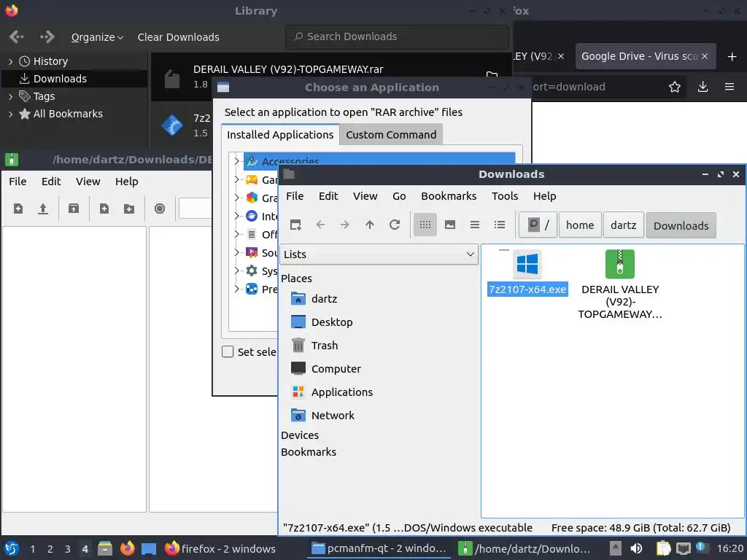Switch to detailed list view
The height and width of the screenshot is (560, 747).
[499, 225]
